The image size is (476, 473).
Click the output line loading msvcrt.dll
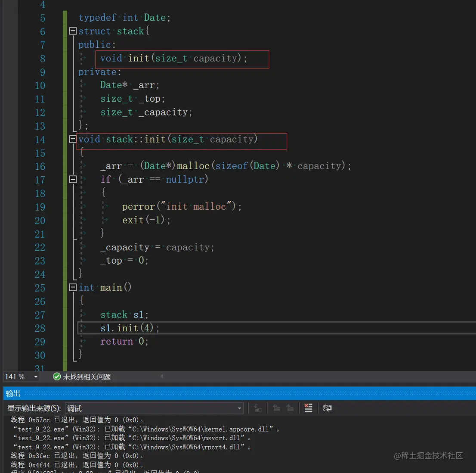[x=132, y=438]
